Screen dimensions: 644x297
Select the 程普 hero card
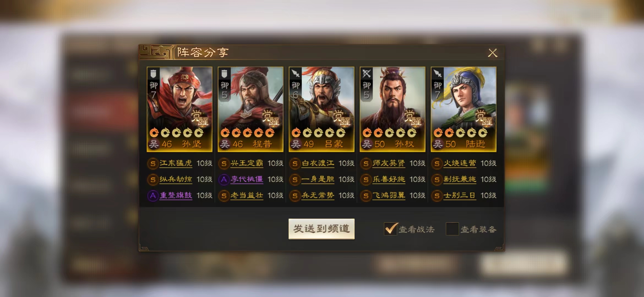250,109
